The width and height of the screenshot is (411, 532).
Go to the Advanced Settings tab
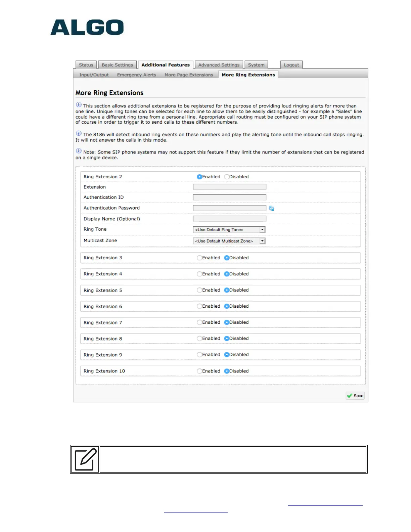pyautogui.click(x=219, y=65)
